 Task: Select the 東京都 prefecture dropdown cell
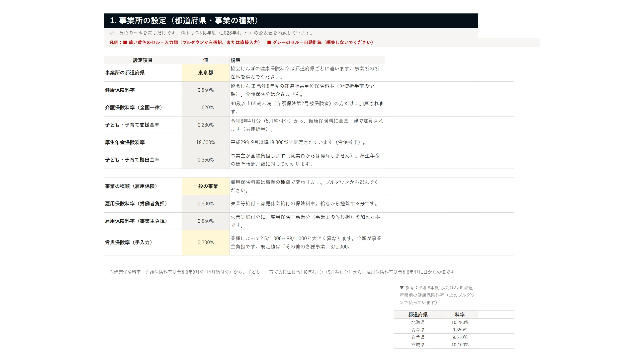coord(206,73)
